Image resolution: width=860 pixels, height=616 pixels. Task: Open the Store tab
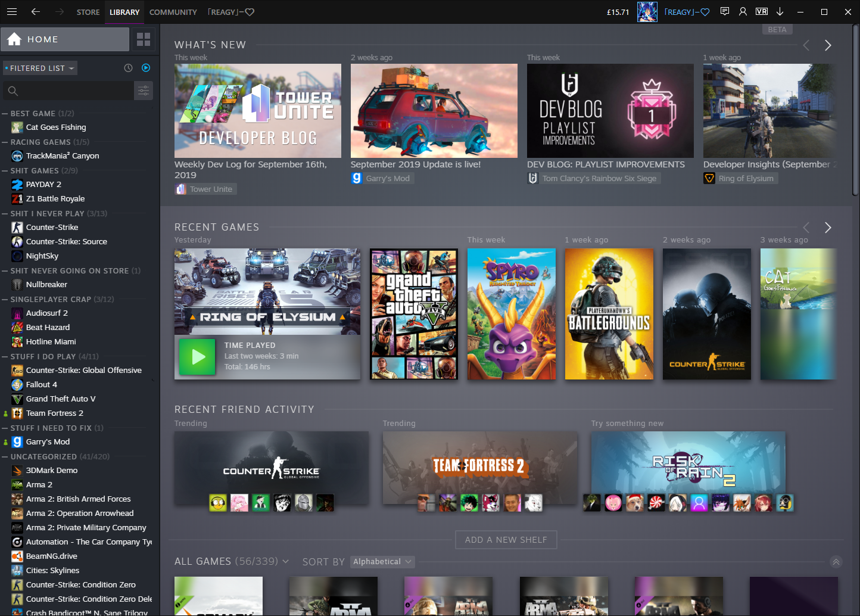tap(88, 12)
